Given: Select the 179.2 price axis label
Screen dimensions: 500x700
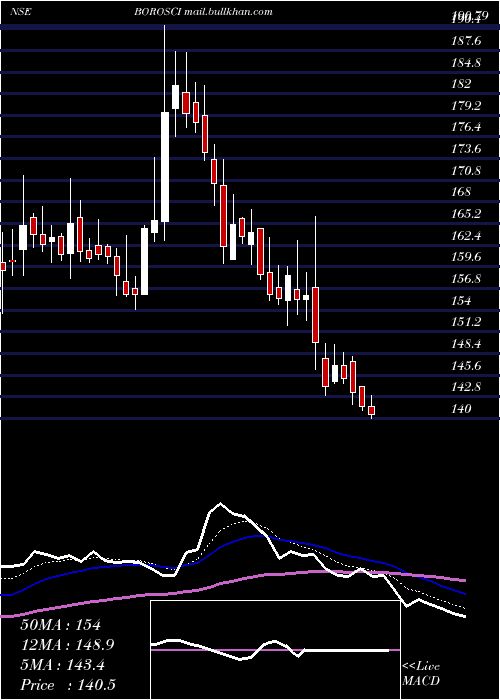Looking at the screenshot, I should point(466,106).
